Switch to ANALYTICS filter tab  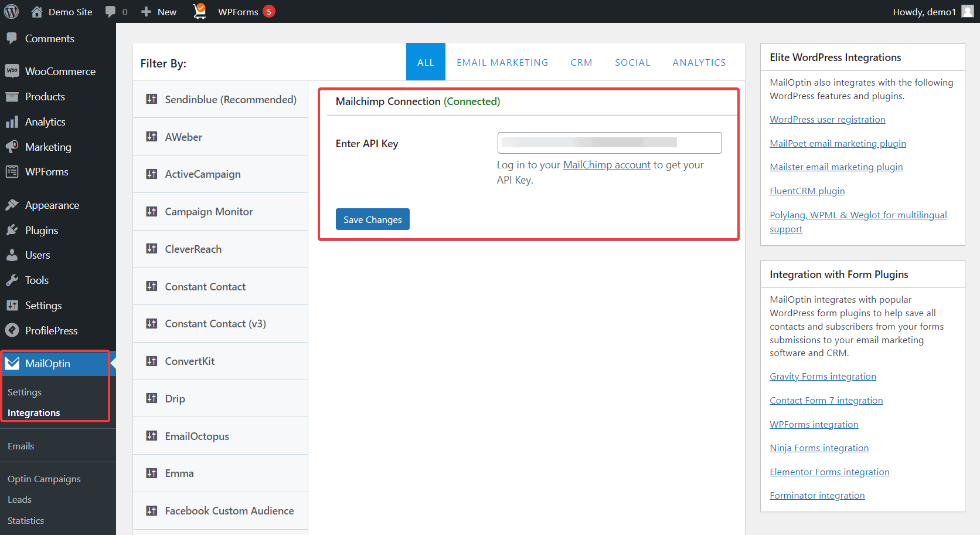pyautogui.click(x=699, y=62)
